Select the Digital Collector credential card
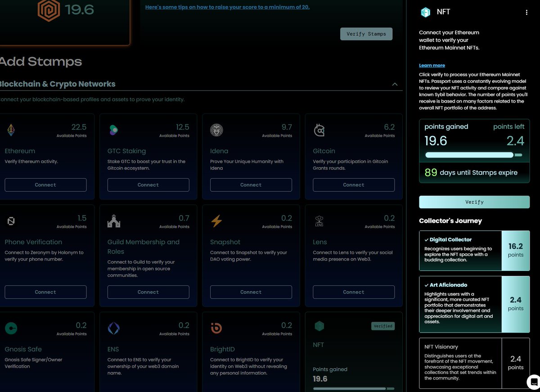540x392 pixels. (474, 251)
